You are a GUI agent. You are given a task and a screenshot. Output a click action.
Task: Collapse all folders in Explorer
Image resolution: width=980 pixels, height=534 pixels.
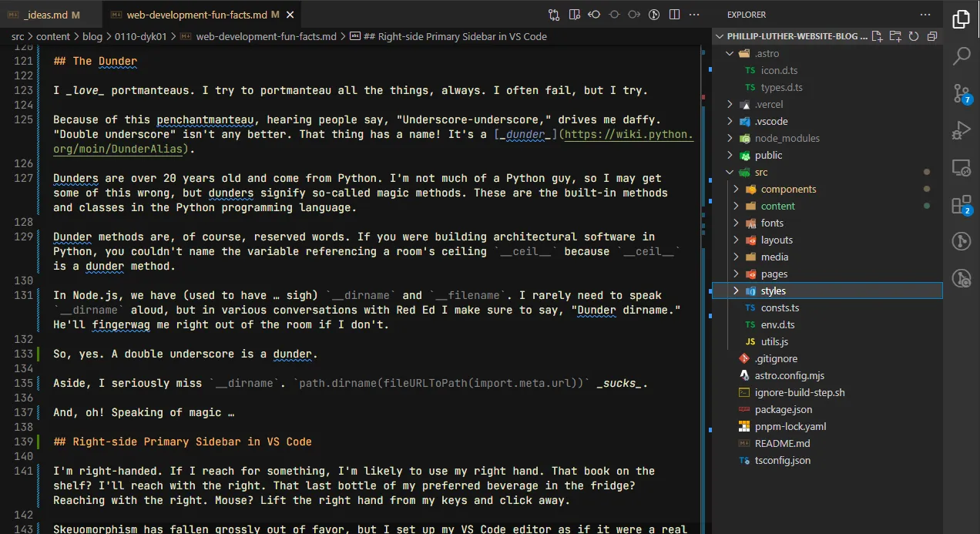pos(931,36)
